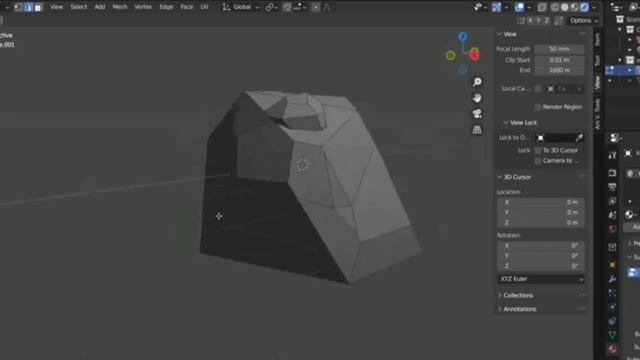Switch to the Tool sidebar tab
The height and width of the screenshot is (360, 640).
click(x=597, y=60)
